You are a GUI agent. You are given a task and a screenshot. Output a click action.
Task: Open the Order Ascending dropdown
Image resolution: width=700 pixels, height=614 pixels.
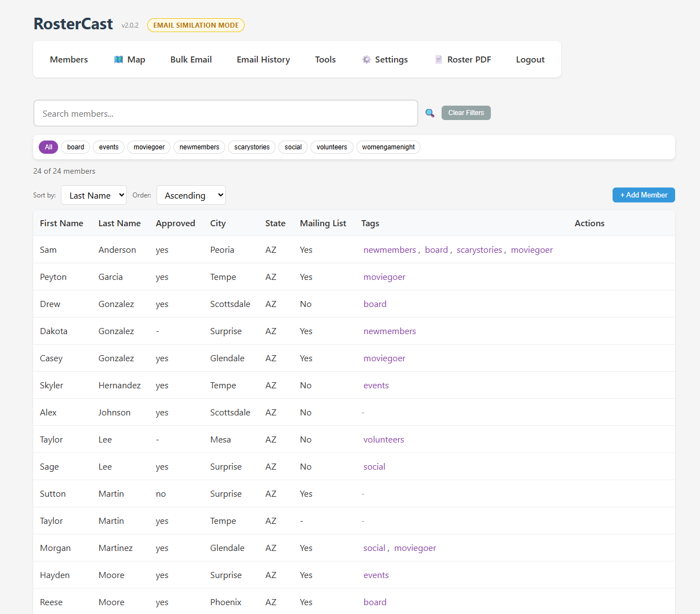point(191,195)
